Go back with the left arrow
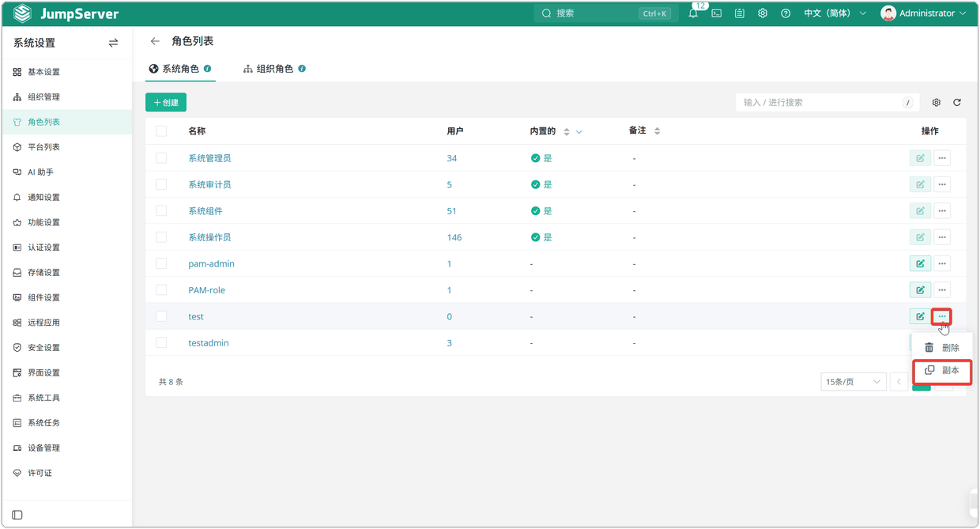 coord(155,41)
